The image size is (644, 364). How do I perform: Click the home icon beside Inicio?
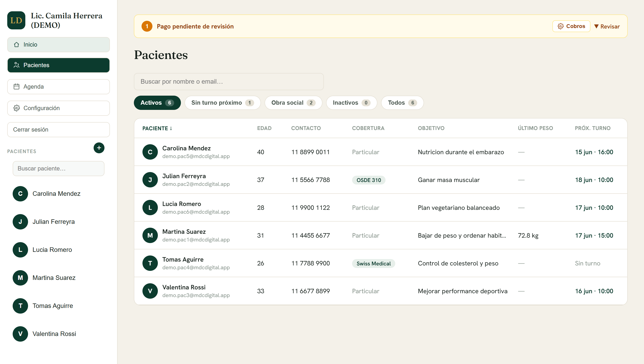coord(17,45)
